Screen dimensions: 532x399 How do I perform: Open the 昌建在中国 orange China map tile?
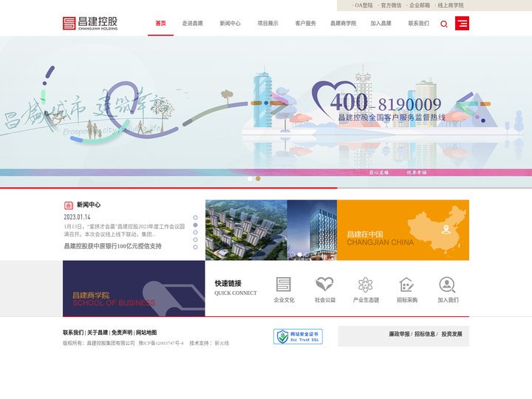(x=403, y=230)
